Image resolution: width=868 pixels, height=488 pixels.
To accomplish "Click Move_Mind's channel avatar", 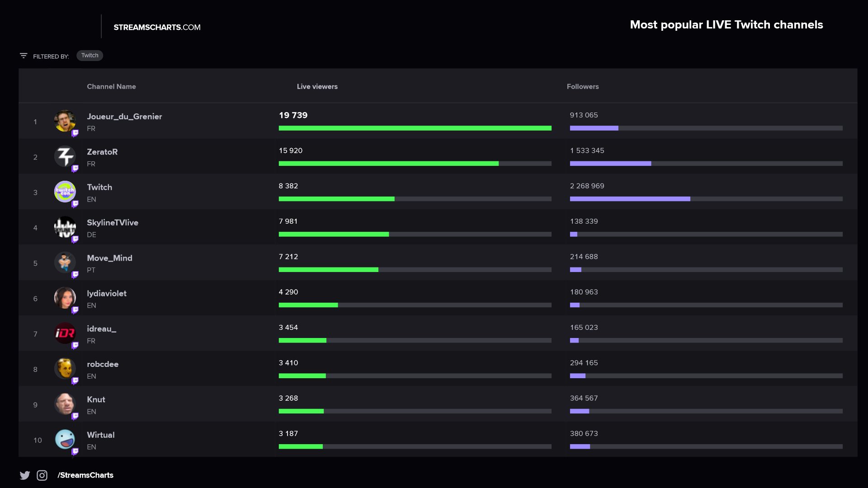I will coord(65,263).
